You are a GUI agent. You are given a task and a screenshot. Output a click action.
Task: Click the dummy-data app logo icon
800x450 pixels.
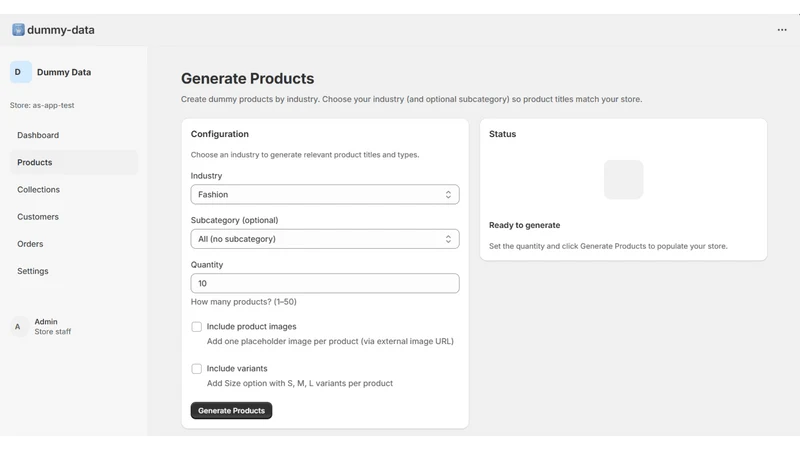(x=18, y=30)
